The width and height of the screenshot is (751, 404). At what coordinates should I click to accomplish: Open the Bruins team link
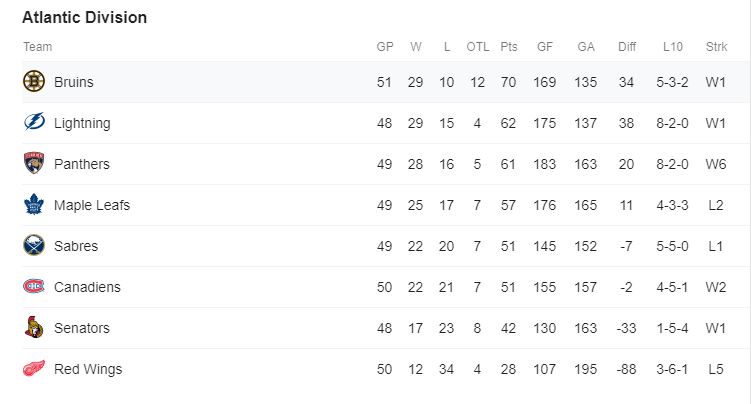pos(74,82)
